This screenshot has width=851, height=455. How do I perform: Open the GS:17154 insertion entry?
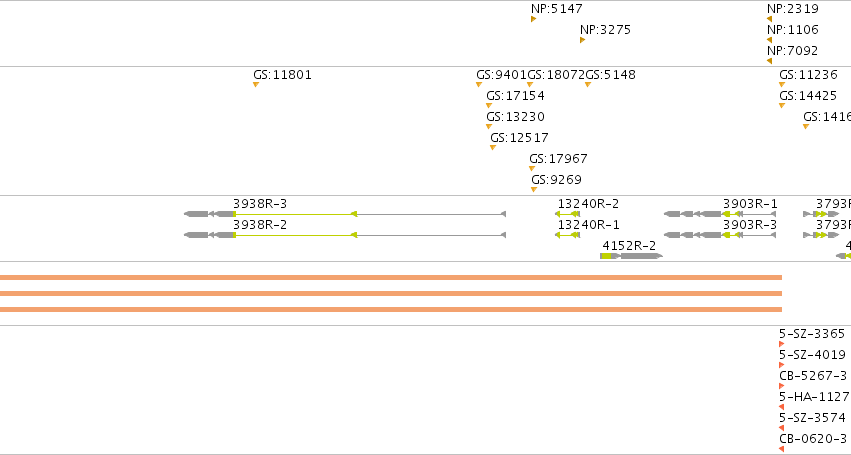coord(515,96)
